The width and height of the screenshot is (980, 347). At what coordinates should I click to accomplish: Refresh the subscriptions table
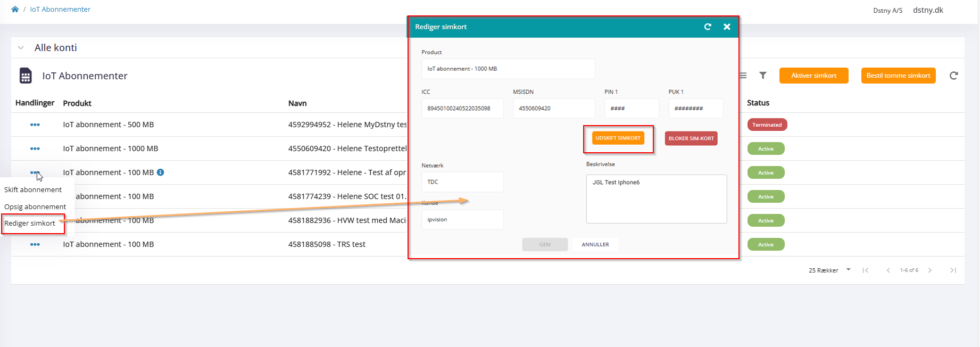click(953, 76)
